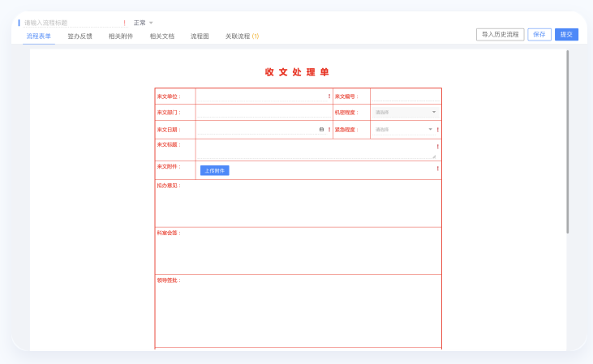The width and height of the screenshot is (593, 364).
Task: Switch to the 流程表单 tab
Action: [38, 36]
